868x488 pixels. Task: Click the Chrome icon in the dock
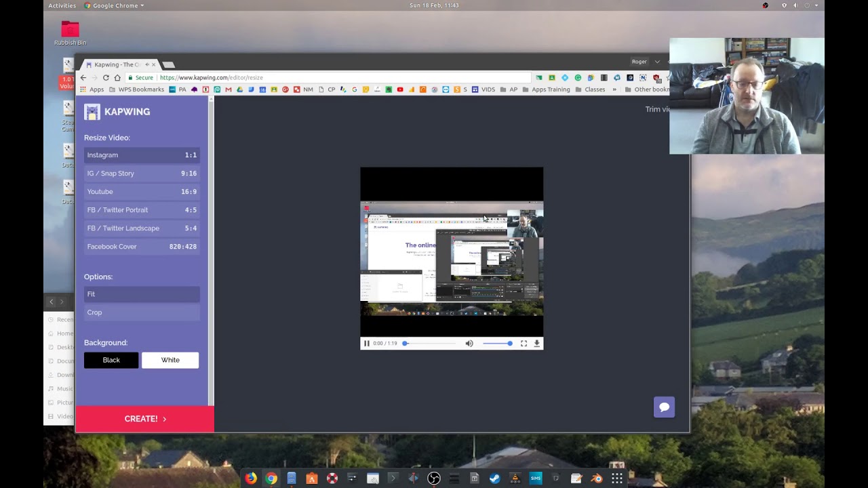pyautogui.click(x=271, y=479)
